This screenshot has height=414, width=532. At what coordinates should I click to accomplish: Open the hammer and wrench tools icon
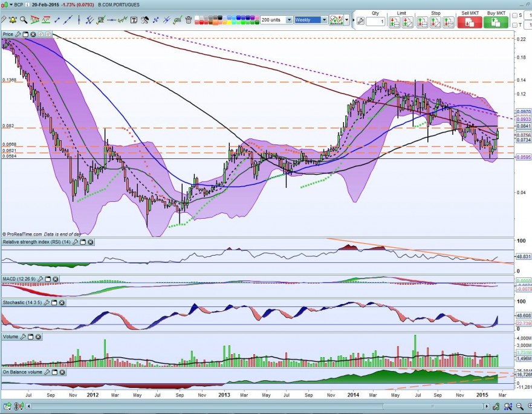[145, 20]
